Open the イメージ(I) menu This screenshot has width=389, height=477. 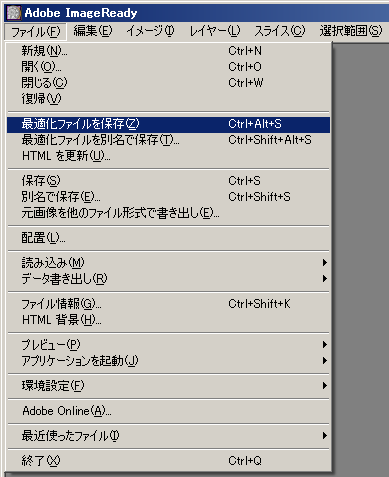coord(150,31)
